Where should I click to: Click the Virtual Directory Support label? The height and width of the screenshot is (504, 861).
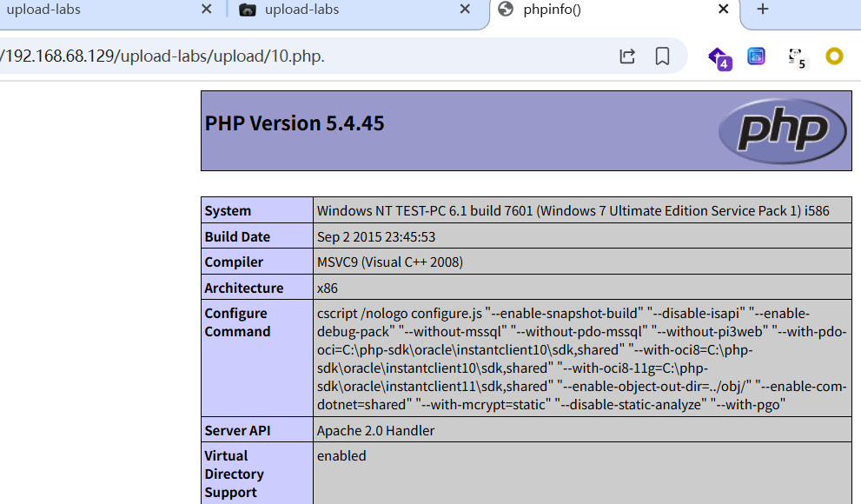click(x=234, y=474)
